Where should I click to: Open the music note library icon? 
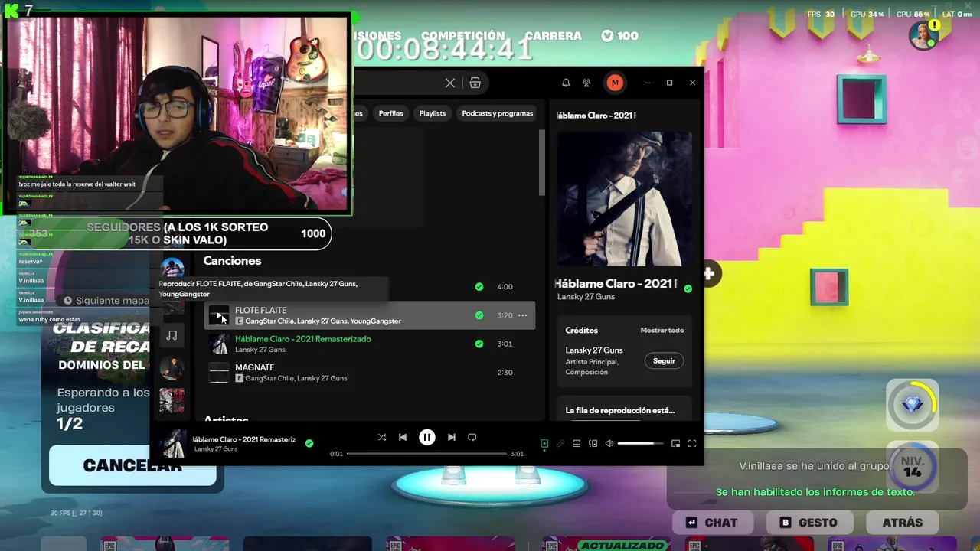point(171,335)
